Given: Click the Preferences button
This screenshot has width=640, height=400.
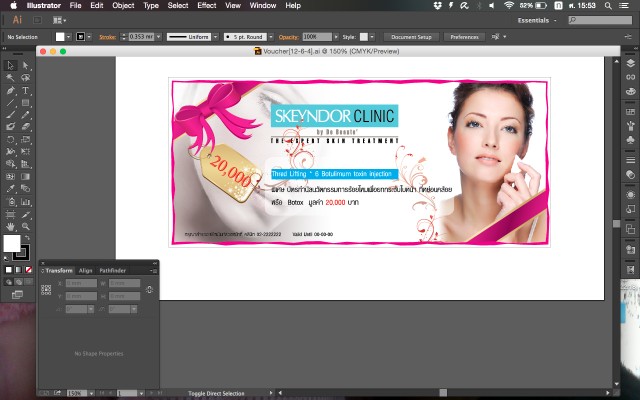Looking at the screenshot, I should point(464,37).
